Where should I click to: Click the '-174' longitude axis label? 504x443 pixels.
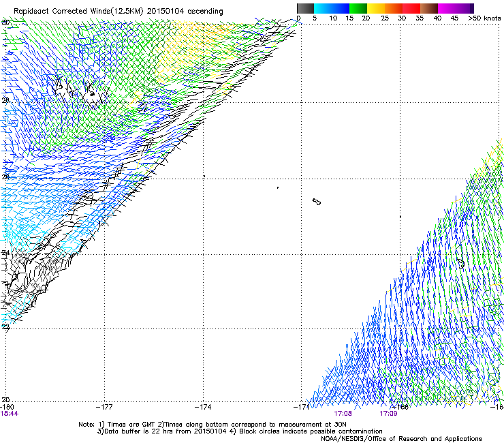(x=203, y=407)
